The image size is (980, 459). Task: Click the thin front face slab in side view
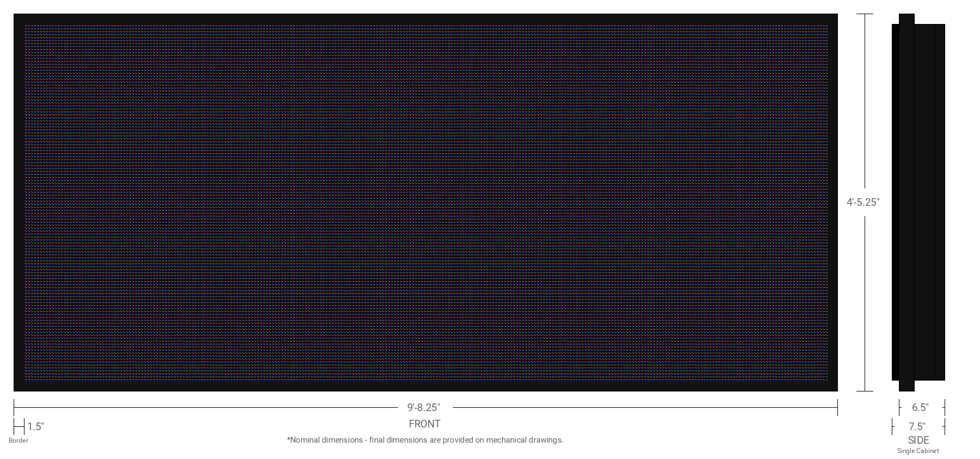[x=895, y=202]
